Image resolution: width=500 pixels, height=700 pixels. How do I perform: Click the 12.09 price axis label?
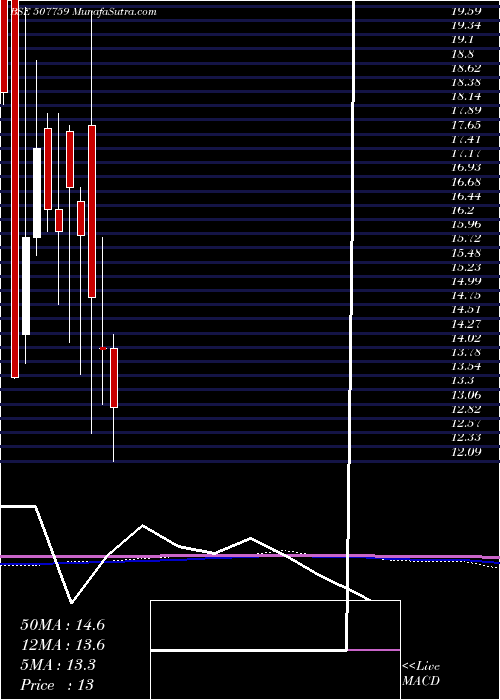(466, 452)
